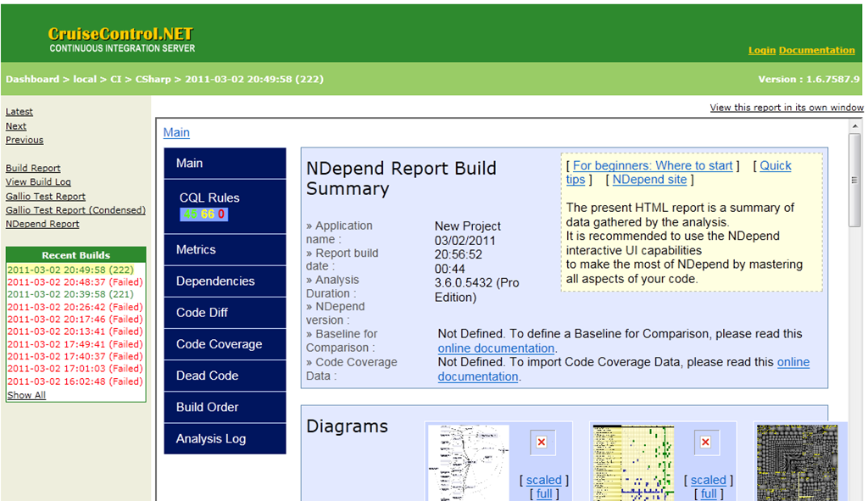Click Show All recent builds
This screenshot has width=868, height=501.
(x=26, y=395)
